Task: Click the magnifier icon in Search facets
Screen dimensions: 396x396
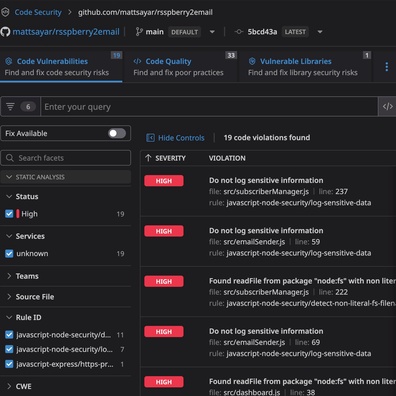Action: click(10, 158)
